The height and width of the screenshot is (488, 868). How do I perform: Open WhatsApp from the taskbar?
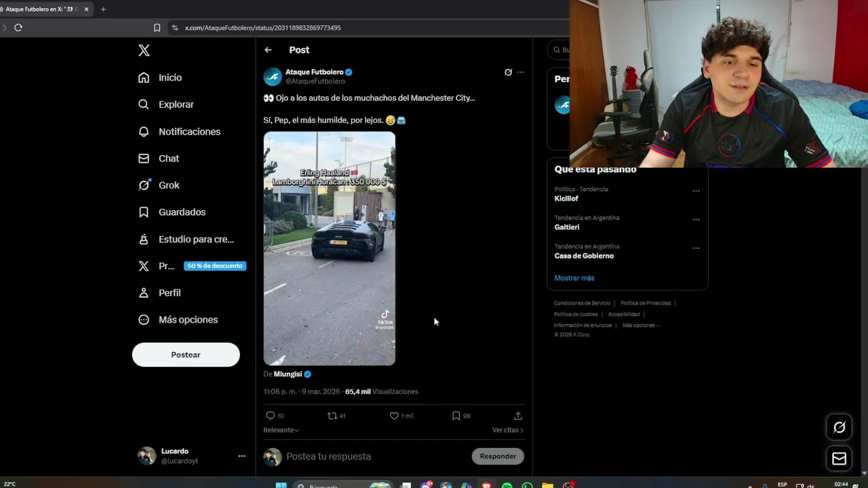coord(527,485)
